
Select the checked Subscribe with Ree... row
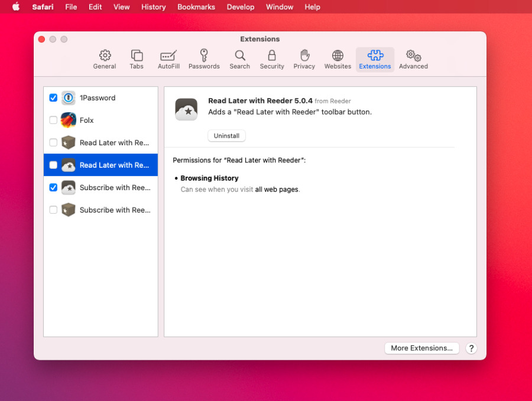click(x=100, y=187)
